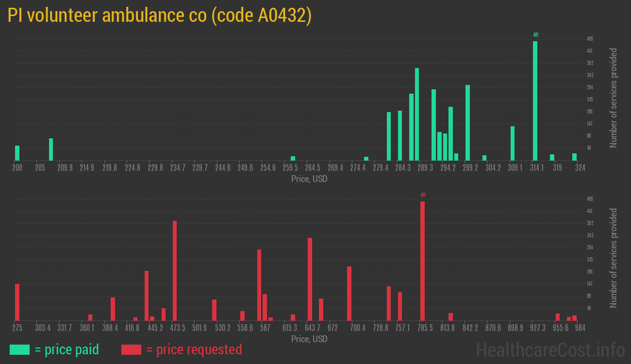Image resolution: width=631 pixels, height=364 pixels.
Task: Click the red bar at price 275
Action: (x=17, y=302)
